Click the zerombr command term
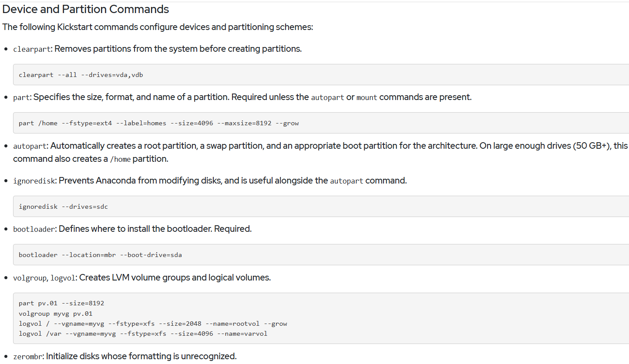The height and width of the screenshot is (364, 629). (27, 357)
